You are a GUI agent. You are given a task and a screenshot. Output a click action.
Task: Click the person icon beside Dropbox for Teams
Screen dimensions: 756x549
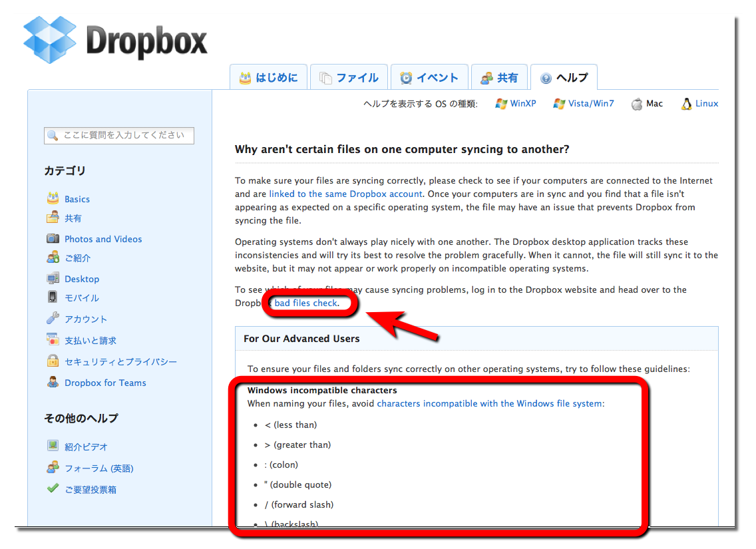click(53, 382)
